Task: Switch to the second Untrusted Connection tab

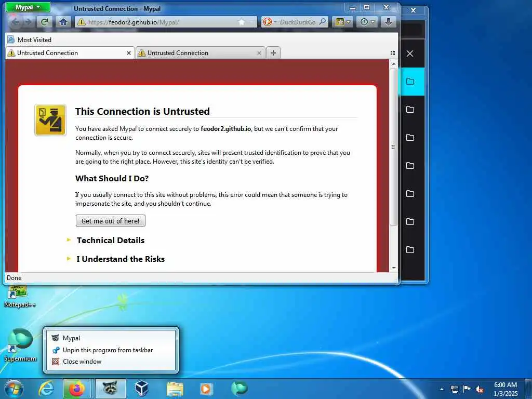Action: click(x=200, y=53)
